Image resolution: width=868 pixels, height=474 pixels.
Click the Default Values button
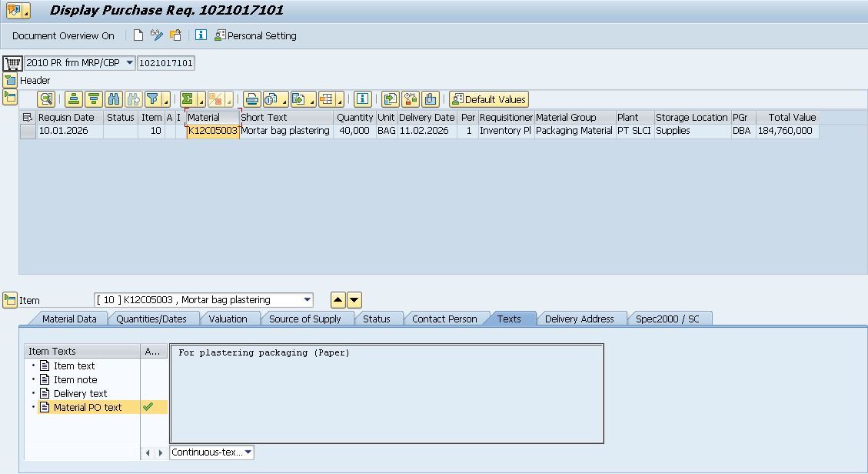click(x=489, y=99)
